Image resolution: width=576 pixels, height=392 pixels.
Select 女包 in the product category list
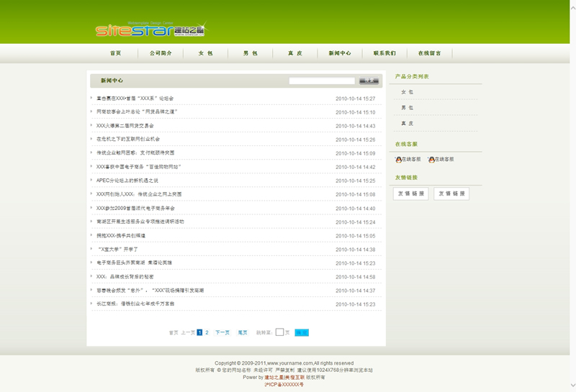[407, 92]
